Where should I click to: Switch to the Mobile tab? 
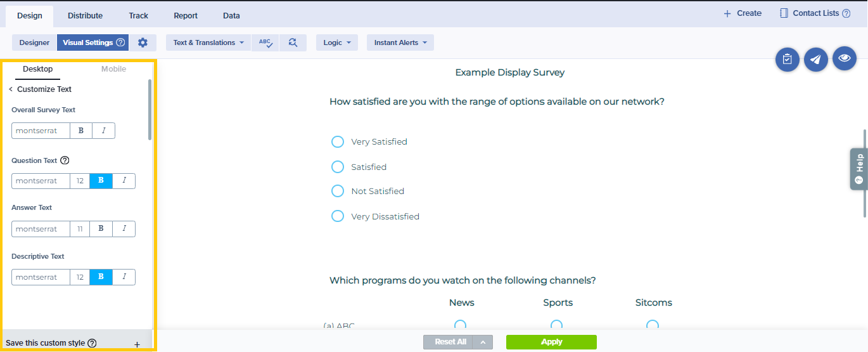click(113, 69)
